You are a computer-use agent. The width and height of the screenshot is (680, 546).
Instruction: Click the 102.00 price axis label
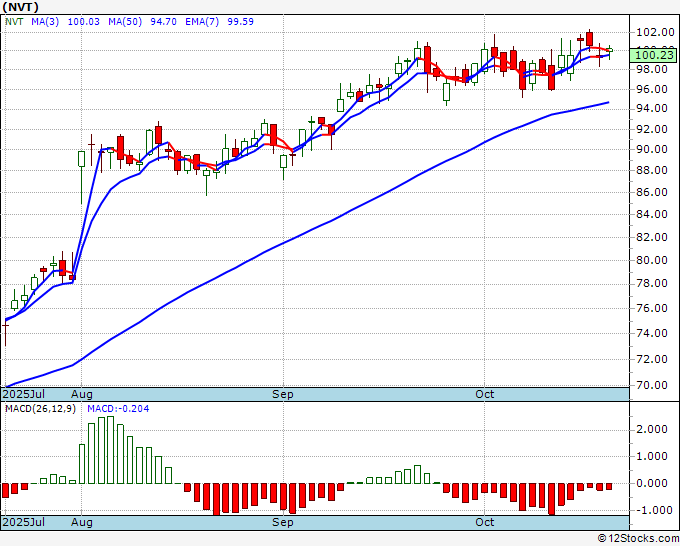655,32
